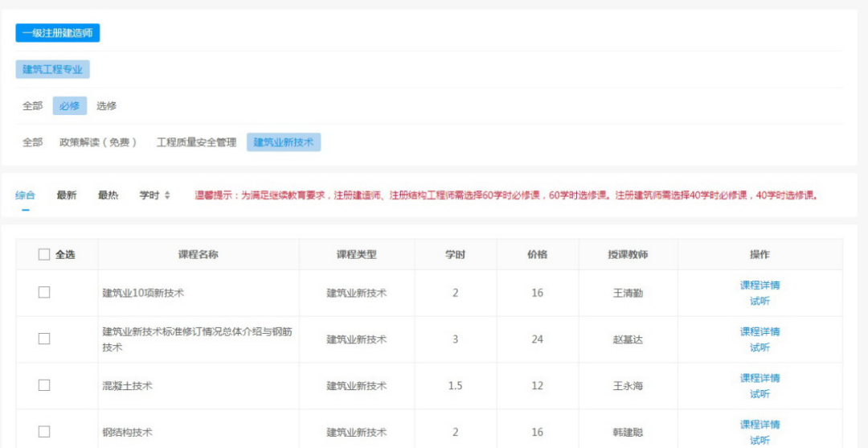This screenshot has width=868, height=448.
Task: Open 课程详情 for 建筑业10项新技术
Action: coord(760,286)
